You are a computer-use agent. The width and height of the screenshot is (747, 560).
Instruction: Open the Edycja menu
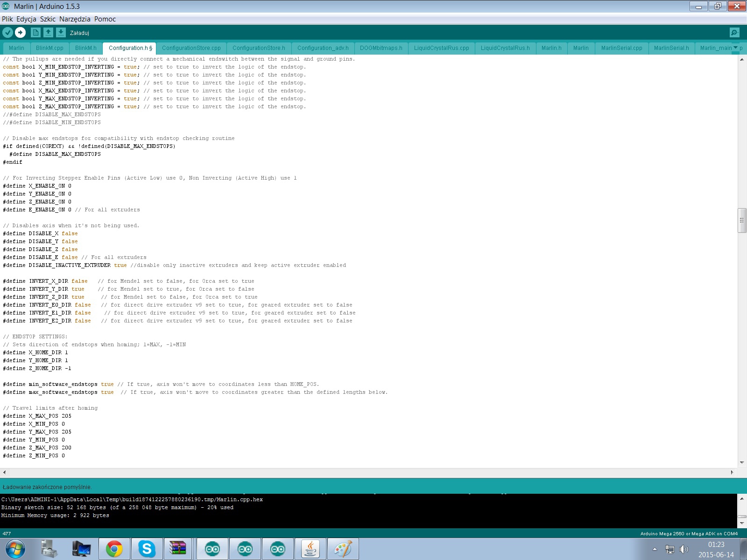pyautogui.click(x=26, y=19)
